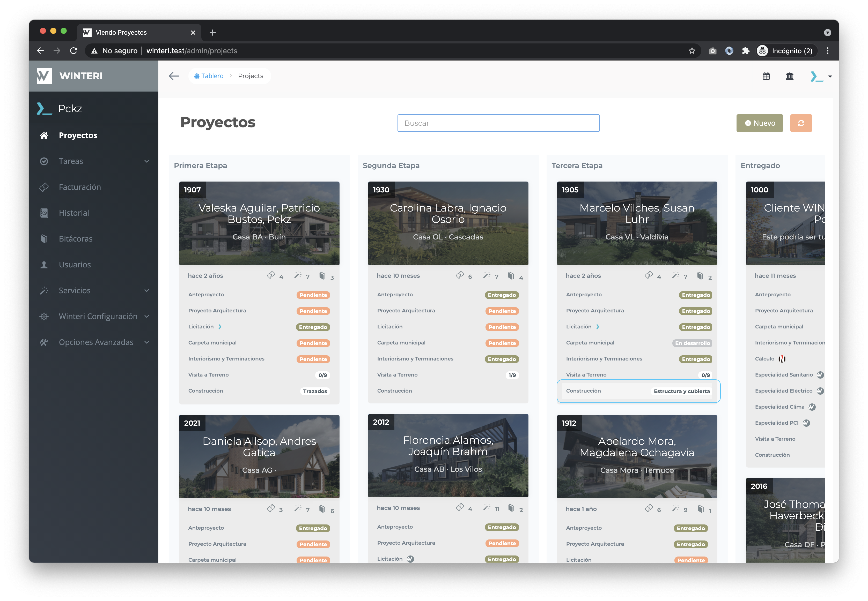Expand the Tareas sidebar menu
Viewport: 868px width, 601px height.
click(146, 161)
